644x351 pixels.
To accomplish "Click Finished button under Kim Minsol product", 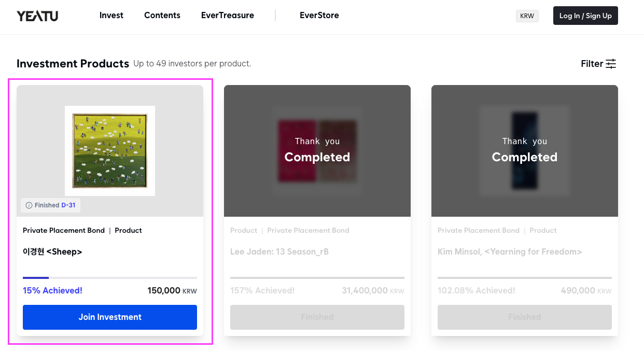I will pyautogui.click(x=525, y=317).
